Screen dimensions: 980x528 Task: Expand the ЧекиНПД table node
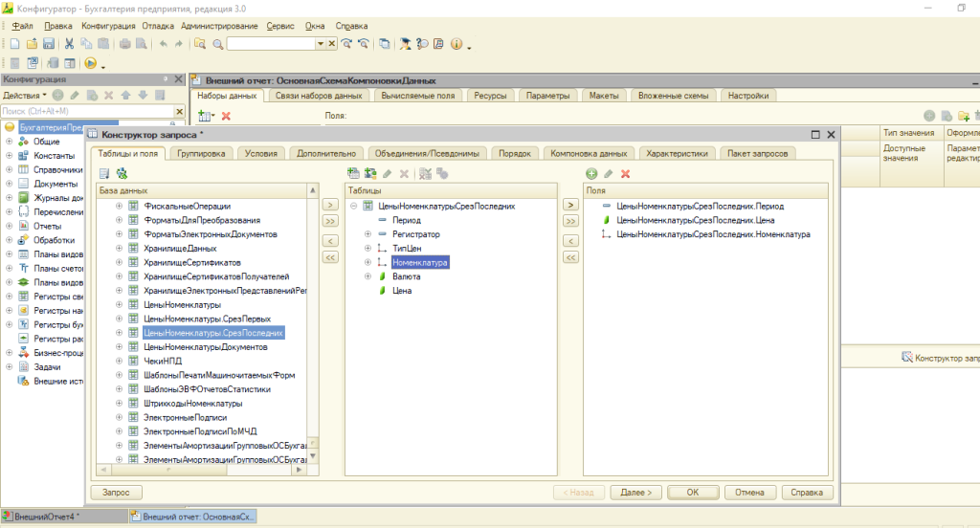120,363
